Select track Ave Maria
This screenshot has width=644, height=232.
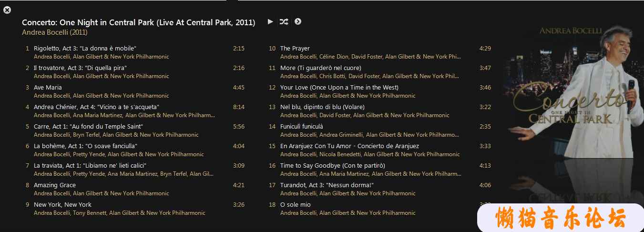[x=48, y=87]
